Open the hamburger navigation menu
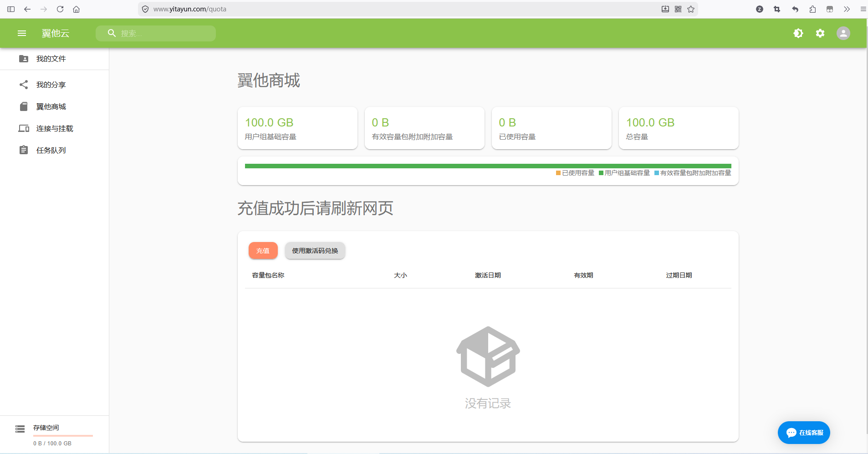This screenshot has width=868, height=454. (22, 33)
